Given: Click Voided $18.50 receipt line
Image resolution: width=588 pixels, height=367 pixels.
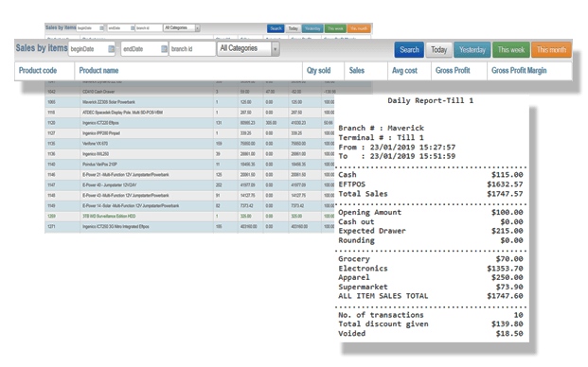Looking at the screenshot, I should (431, 333).
